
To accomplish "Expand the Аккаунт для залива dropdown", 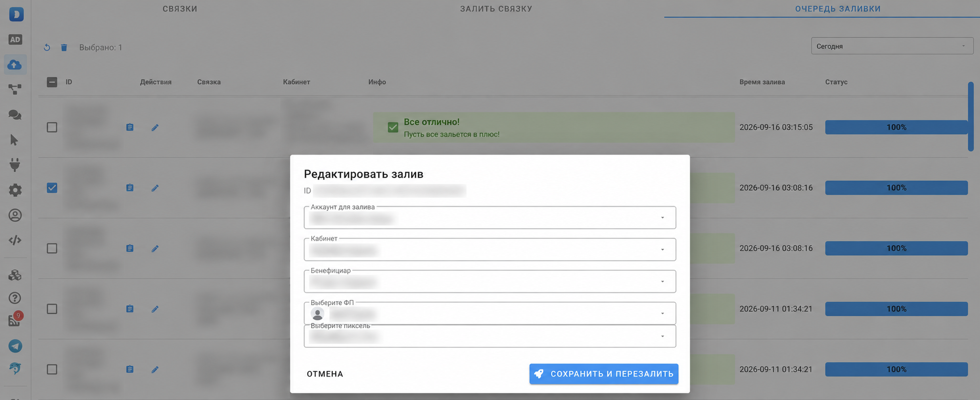I will point(490,218).
